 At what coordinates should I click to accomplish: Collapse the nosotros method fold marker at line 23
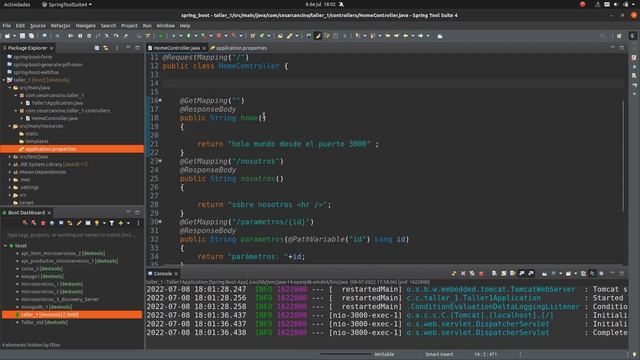click(160, 161)
